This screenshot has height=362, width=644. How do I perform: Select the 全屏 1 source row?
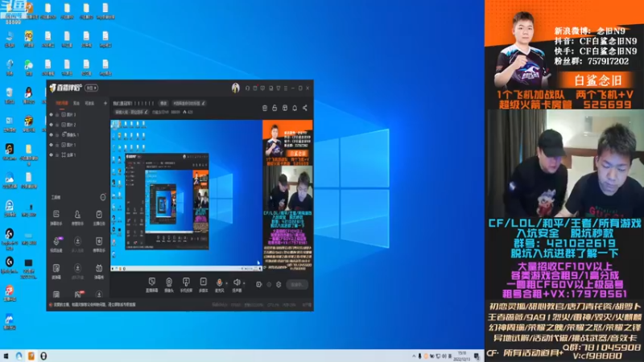coord(77,154)
